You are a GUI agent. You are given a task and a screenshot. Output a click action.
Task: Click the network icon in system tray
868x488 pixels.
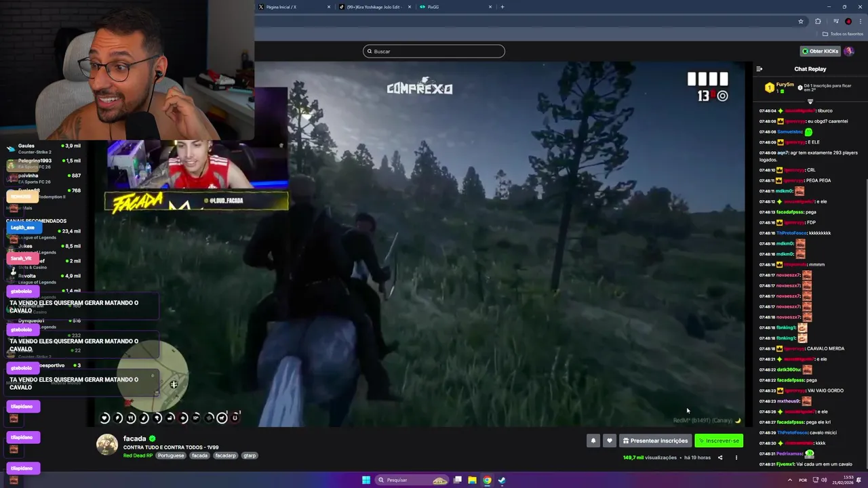814,480
